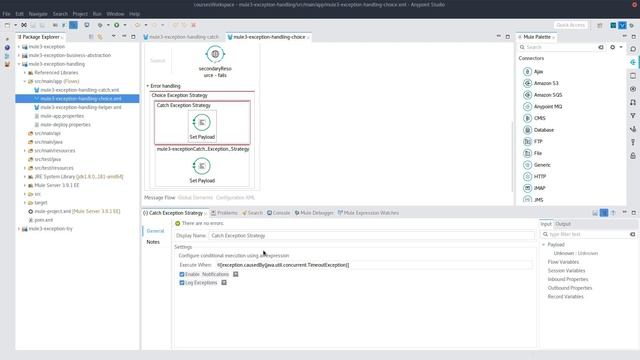The image size is (640, 360).
Task: Open the Project menu
Action: pos(80,13)
